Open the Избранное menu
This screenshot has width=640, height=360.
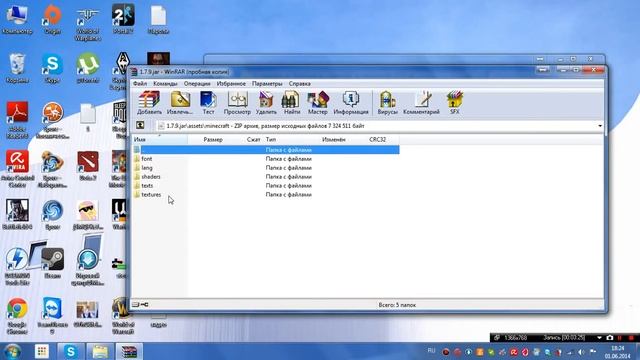[x=231, y=83]
